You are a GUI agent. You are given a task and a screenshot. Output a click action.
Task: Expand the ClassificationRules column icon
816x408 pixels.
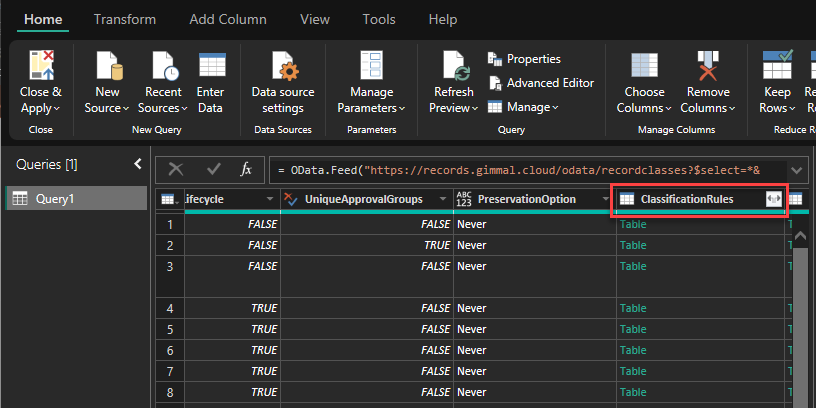pos(773,199)
